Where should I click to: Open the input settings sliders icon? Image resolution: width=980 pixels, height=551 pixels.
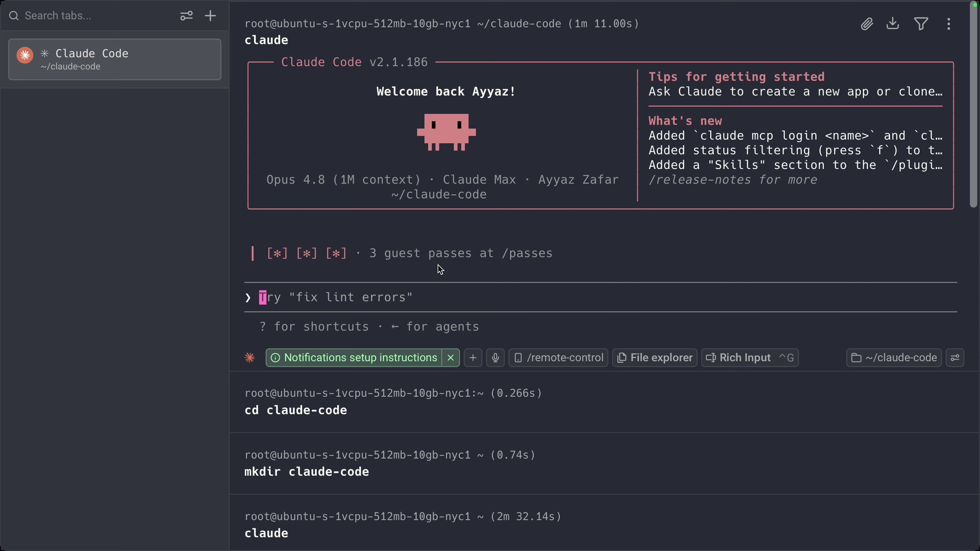click(955, 358)
